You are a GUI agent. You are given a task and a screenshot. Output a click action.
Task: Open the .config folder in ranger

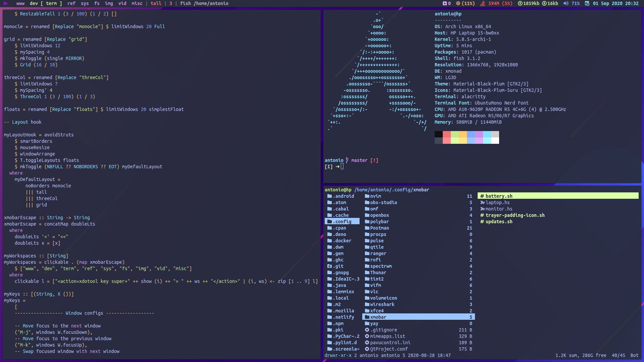[343, 222]
